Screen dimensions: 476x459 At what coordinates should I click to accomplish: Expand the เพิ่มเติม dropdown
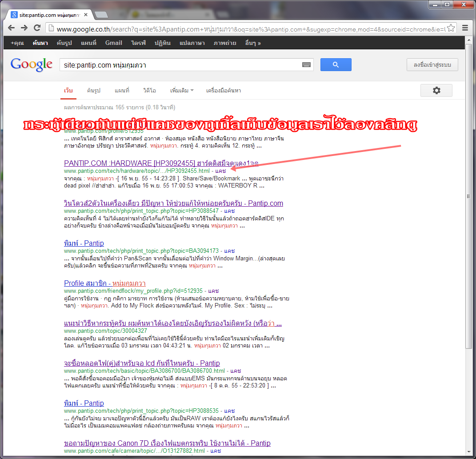click(181, 91)
